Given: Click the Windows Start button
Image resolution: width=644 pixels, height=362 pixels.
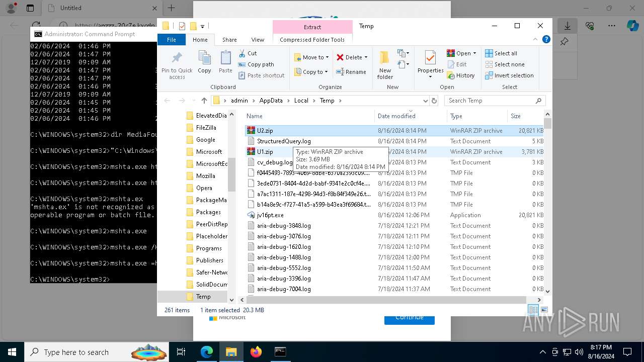Looking at the screenshot, I should pyautogui.click(x=12, y=352).
